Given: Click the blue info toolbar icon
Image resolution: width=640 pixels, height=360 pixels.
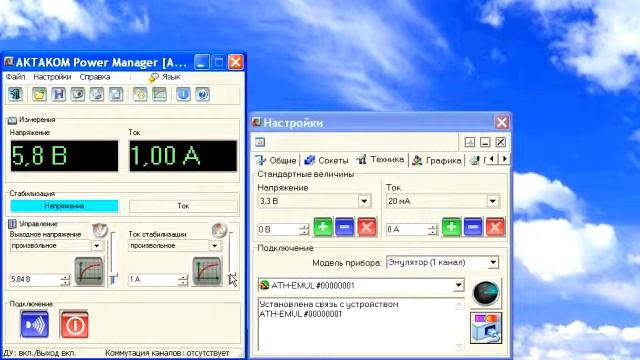Looking at the screenshot, I should (x=183, y=94).
